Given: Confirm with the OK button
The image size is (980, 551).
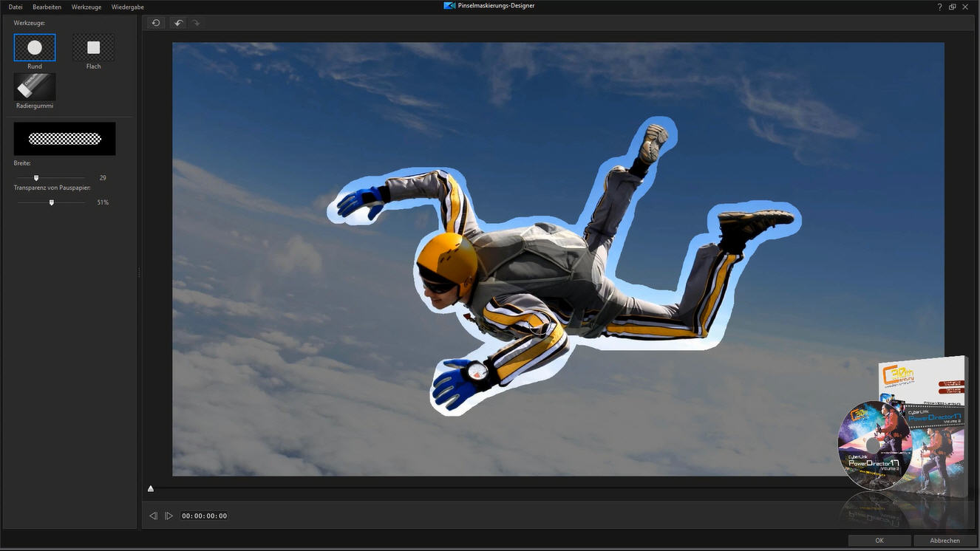Looking at the screenshot, I should [879, 541].
